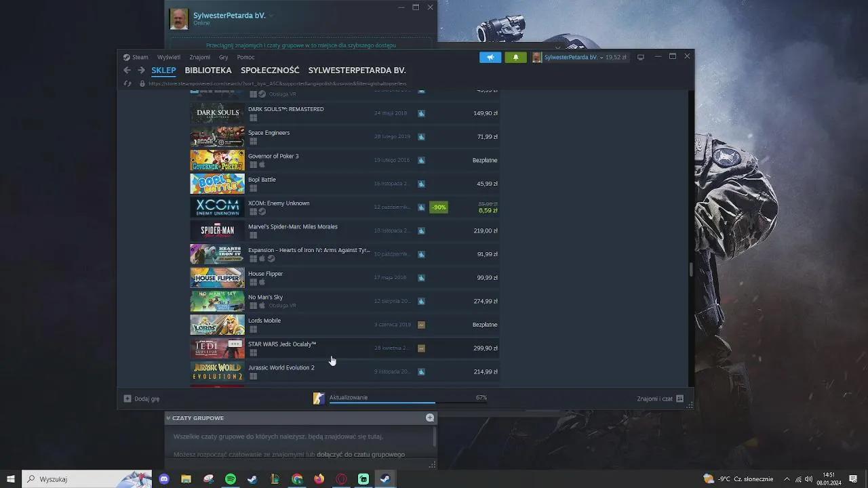868x488 pixels.
Task: Open Firefox from the taskbar
Action: click(x=319, y=479)
